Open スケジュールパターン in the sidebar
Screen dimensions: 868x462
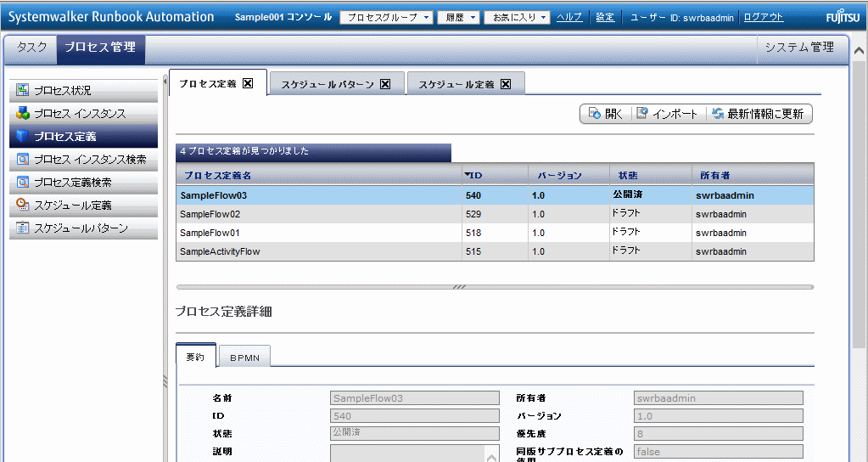(84, 228)
